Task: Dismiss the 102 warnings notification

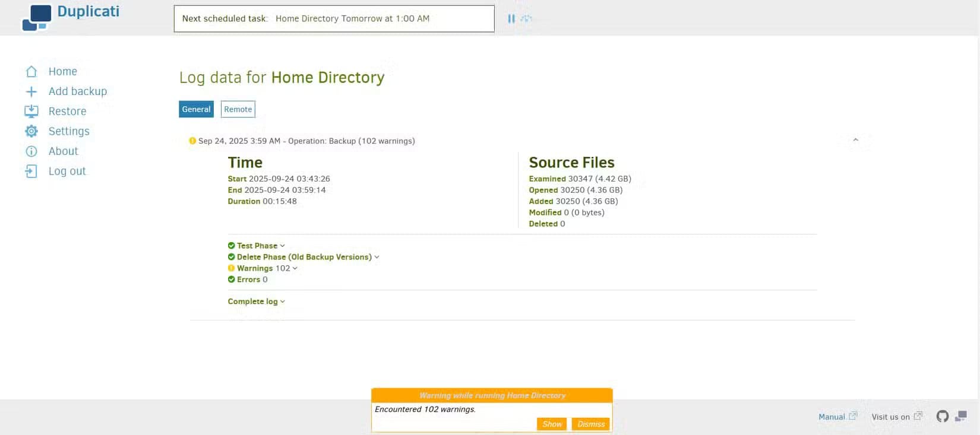Action: tap(590, 424)
